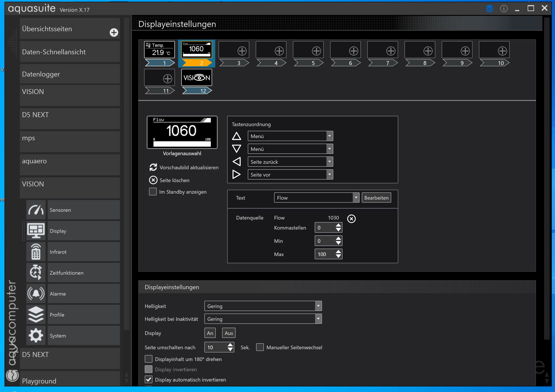This screenshot has height=392, width=555.
Task: Enable Im Standby anzeigen checkbox
Action: tap(153, 192)
